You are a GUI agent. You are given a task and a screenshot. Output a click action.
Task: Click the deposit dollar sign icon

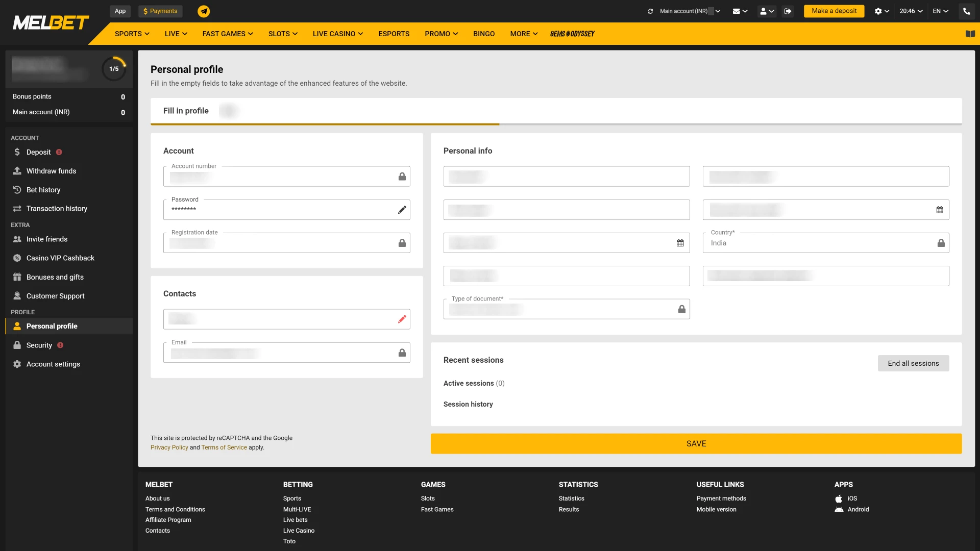[x=17, y=152]
